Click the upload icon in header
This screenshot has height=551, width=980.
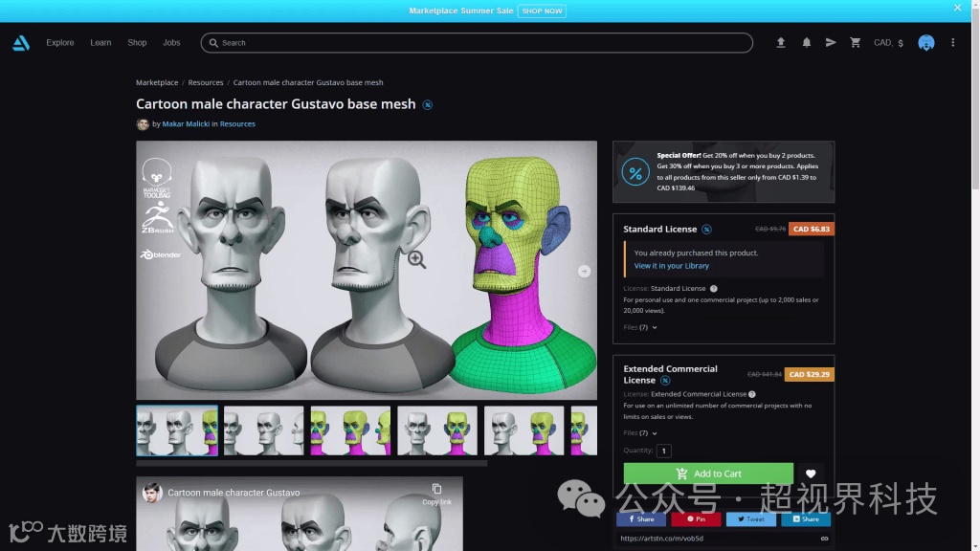coord(781,42)
